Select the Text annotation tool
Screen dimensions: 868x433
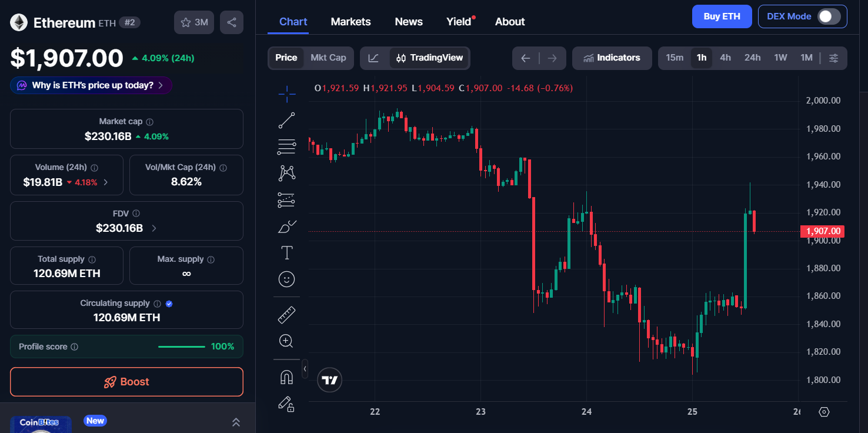(287, 253)
